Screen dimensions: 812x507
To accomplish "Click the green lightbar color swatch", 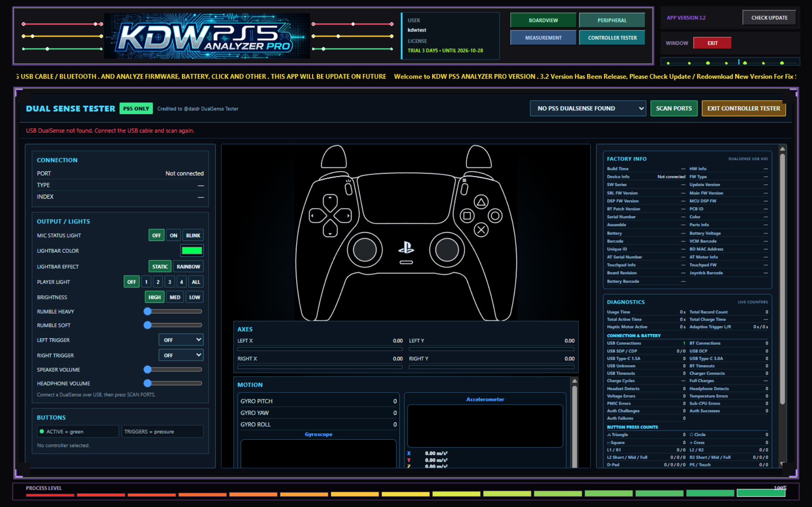I will (x=192, y=251).
